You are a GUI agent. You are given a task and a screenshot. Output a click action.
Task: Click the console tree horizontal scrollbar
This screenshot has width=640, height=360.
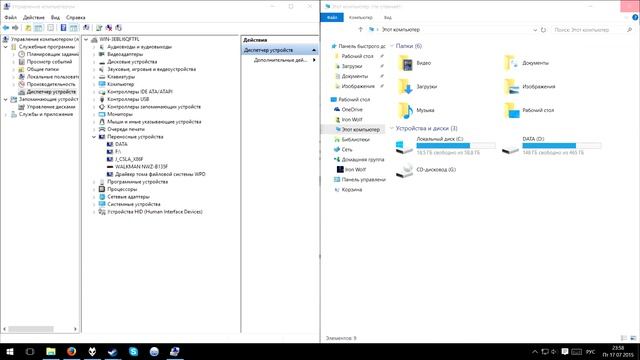[x=31, y=329]
